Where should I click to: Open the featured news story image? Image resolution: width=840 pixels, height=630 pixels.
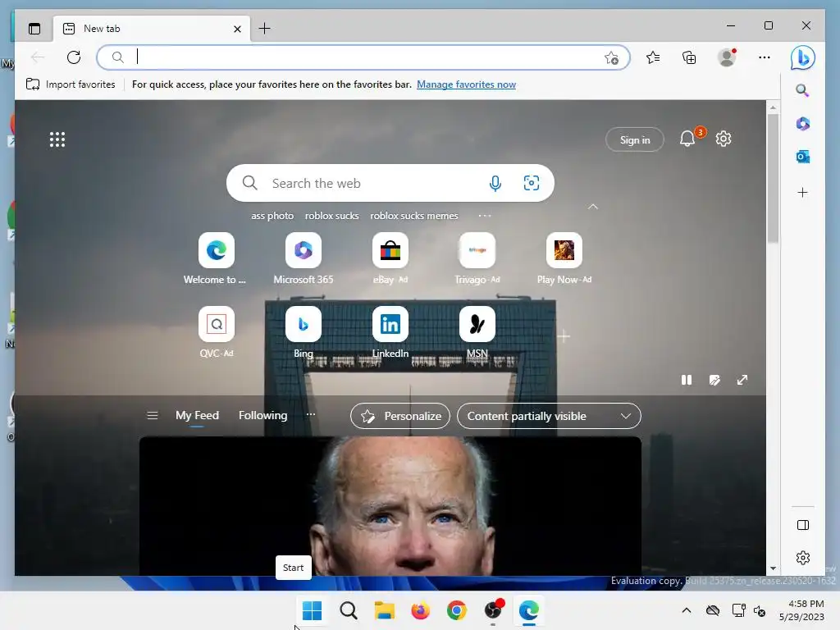(x=390, y=506)
